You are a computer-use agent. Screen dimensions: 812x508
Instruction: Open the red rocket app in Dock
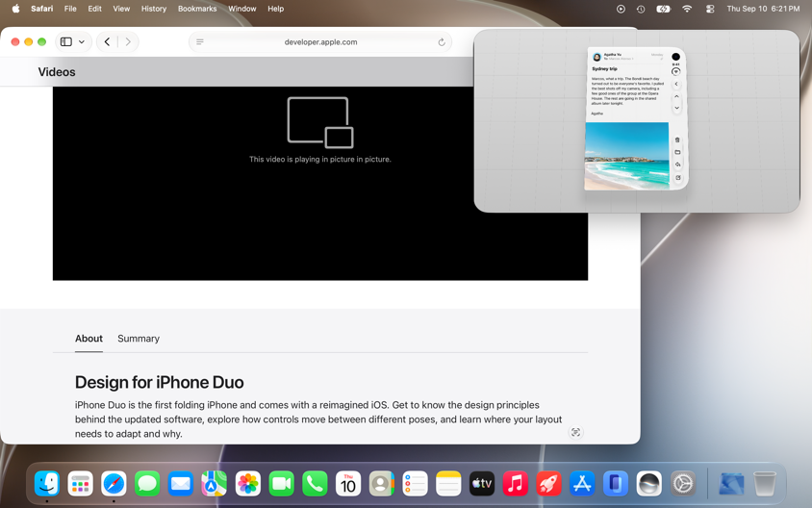pyautogui.click(x=548, y=484)
